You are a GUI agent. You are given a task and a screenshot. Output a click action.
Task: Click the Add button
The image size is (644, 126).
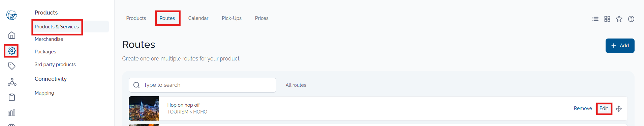click(620, 46)
